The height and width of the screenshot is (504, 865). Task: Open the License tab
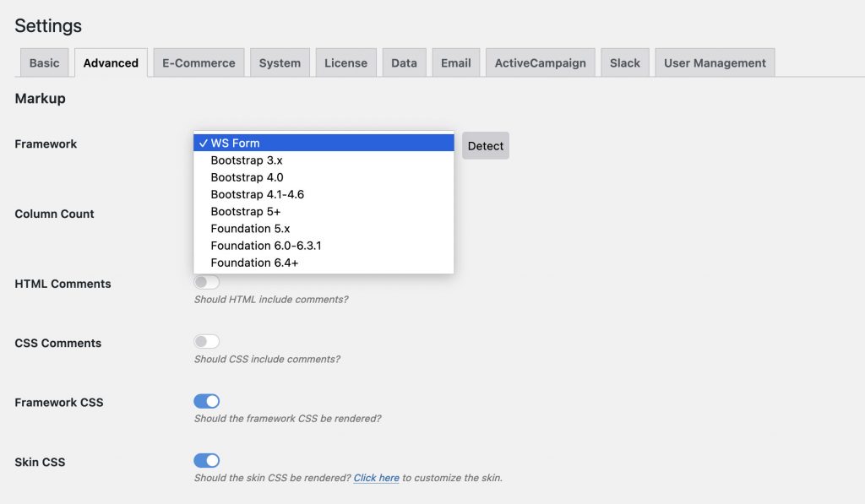tap(345, 62)
